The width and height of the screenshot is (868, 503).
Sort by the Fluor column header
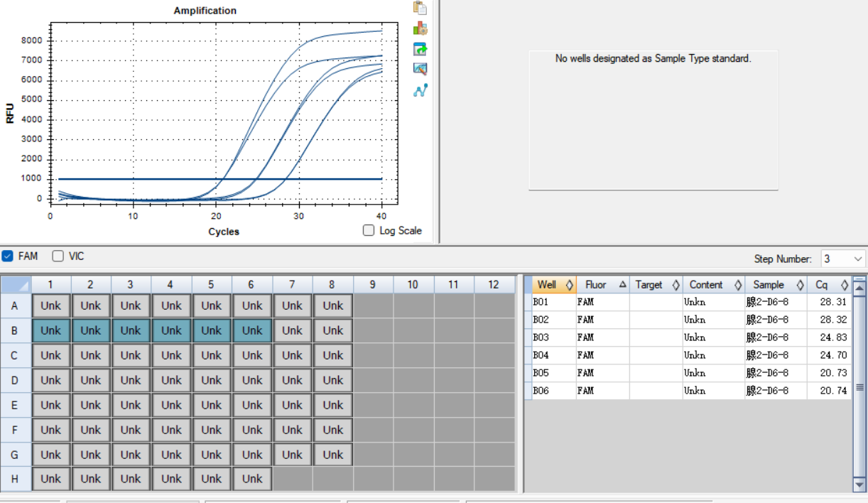[602, 285]
